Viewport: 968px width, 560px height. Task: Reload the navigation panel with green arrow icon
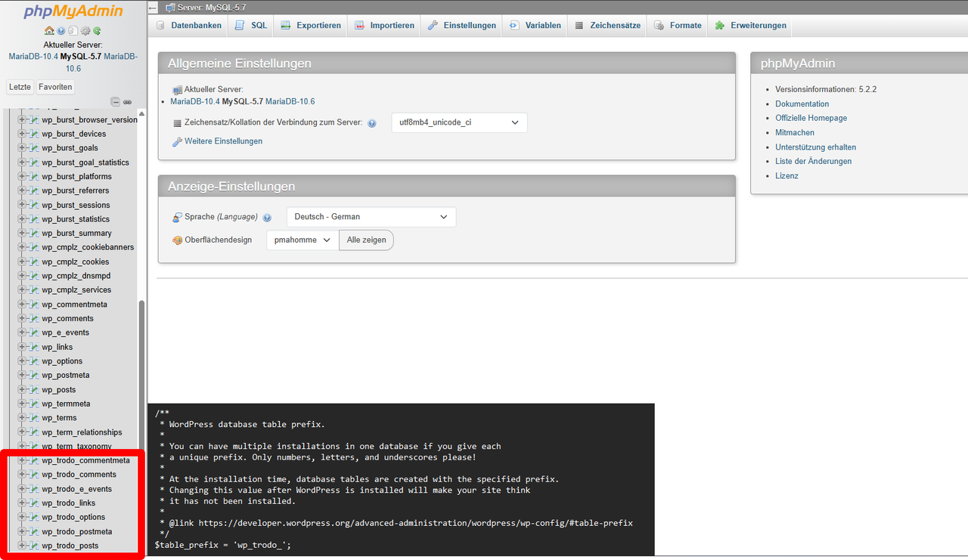[x=97, y=31]
